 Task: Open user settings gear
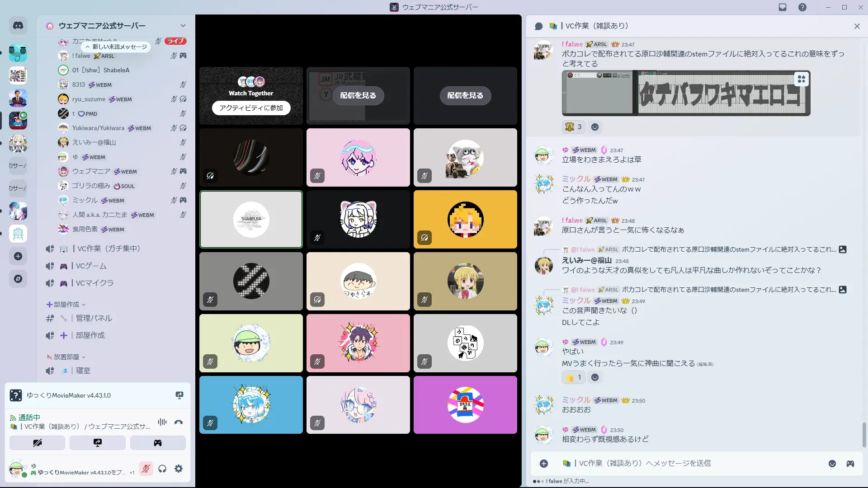pos(179,469)
